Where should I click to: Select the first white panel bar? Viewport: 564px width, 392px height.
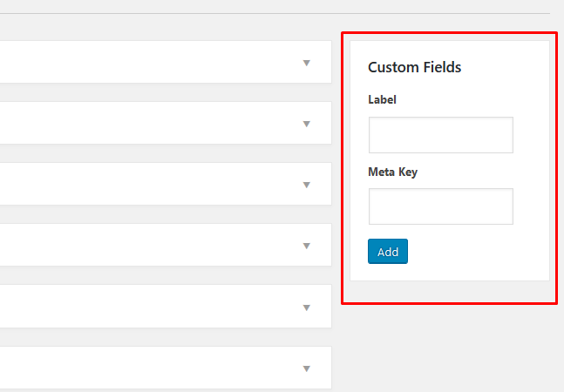point(166,62)
